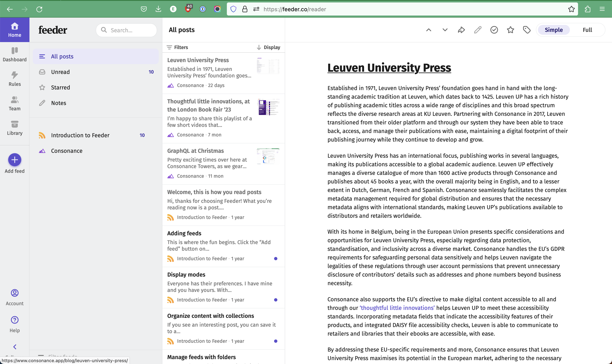This screenshot has width=612, height=364.
Task: Open the Welcome, how you read posts item
Action: pyautogui.click(x=224, y=205)
